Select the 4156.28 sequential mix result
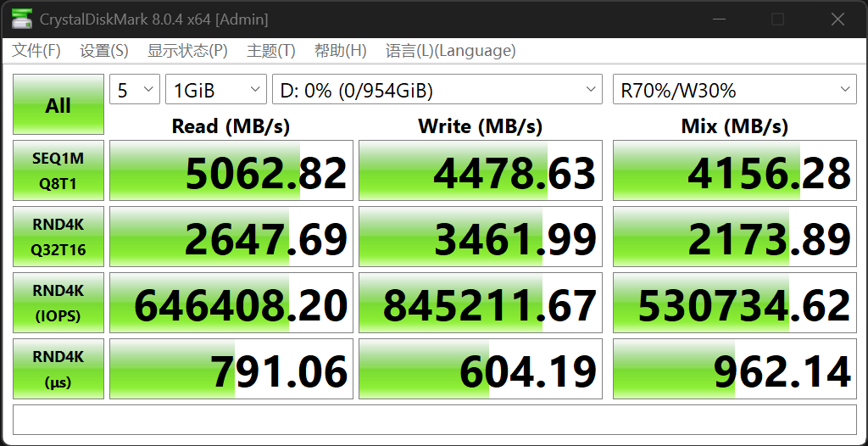Viewport: 868px width, 446px height. 735,170
